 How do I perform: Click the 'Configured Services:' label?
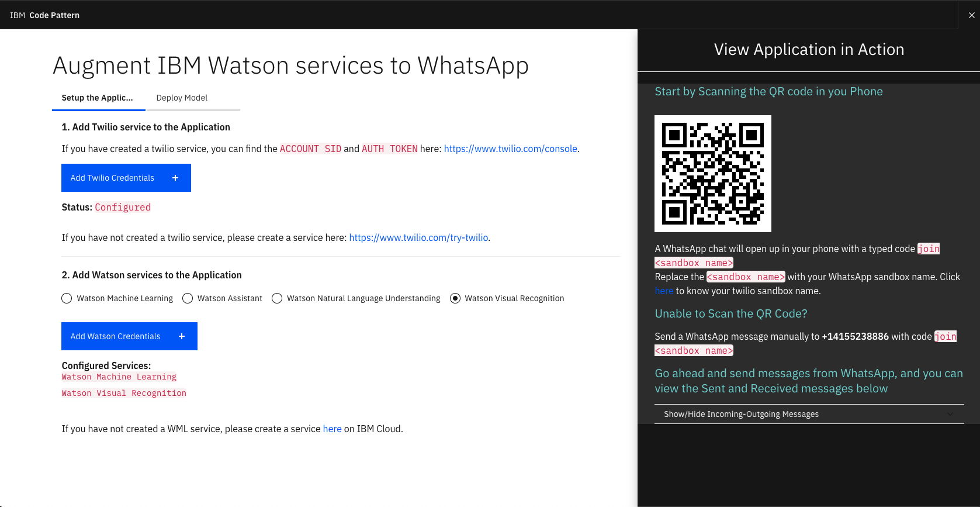(x=106, y=365)
